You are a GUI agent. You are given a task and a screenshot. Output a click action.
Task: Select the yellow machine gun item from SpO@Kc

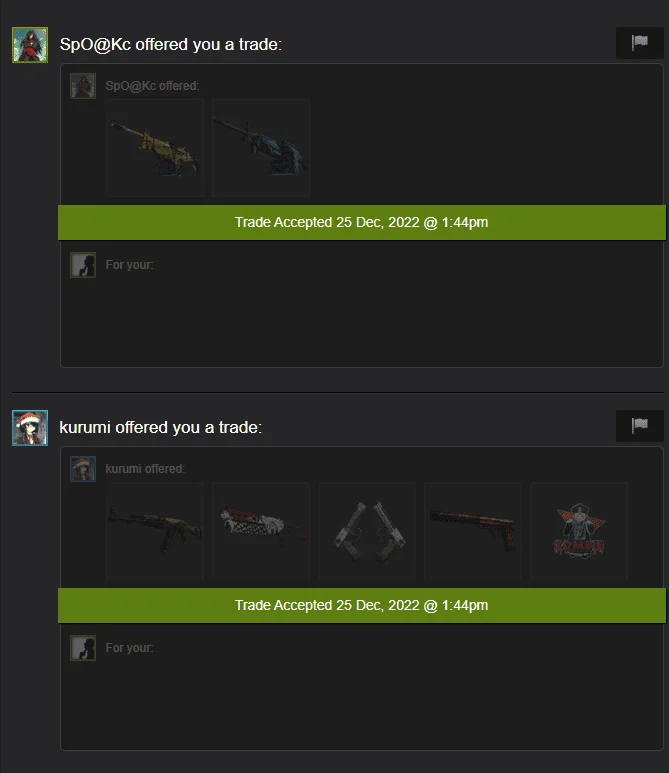(x=155, y=148)
